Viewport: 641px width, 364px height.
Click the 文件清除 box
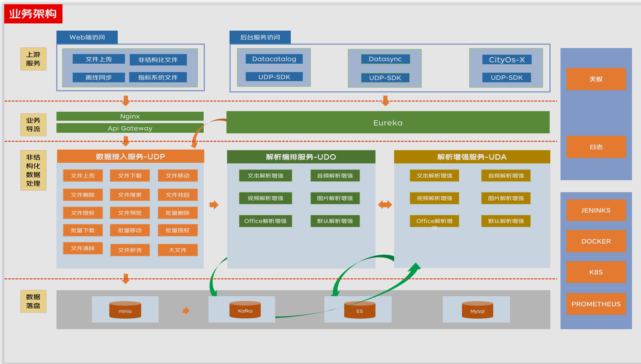[83, 248]
